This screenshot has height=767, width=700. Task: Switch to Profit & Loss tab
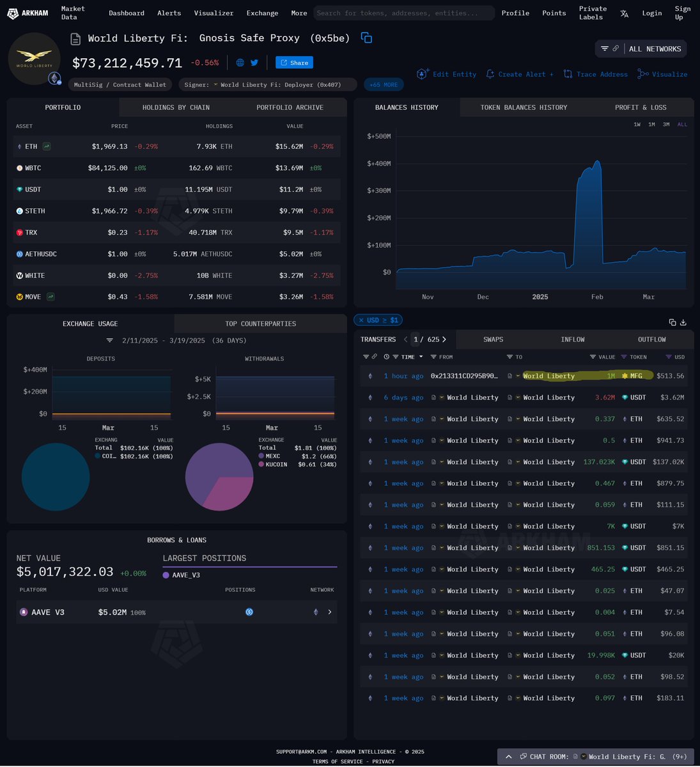[x=641, y=107]
